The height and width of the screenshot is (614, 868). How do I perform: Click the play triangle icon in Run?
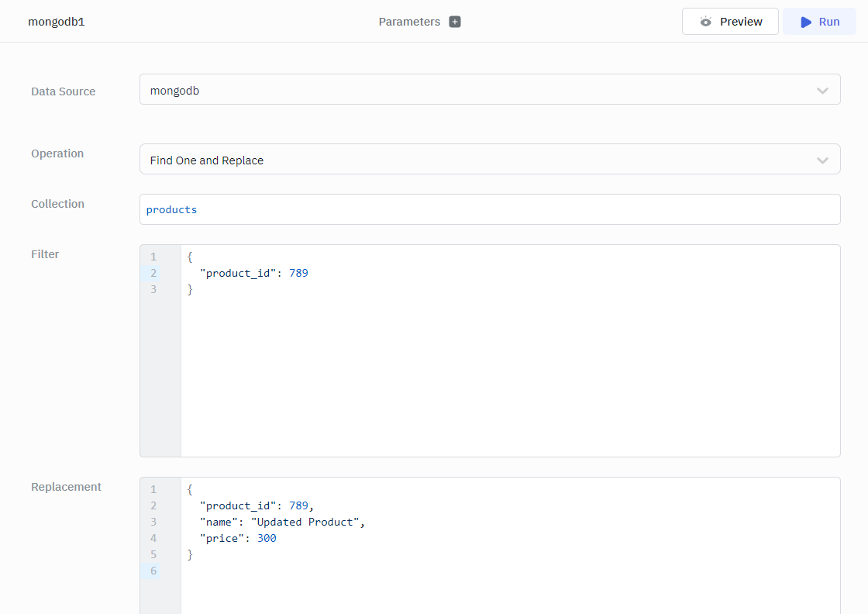tap(806, 22)
